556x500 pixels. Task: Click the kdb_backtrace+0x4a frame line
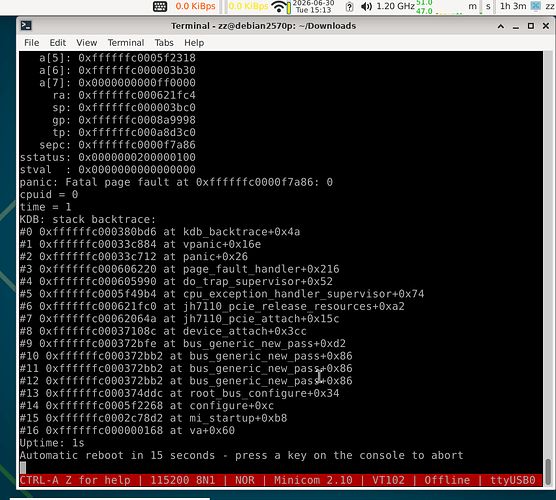160,232
